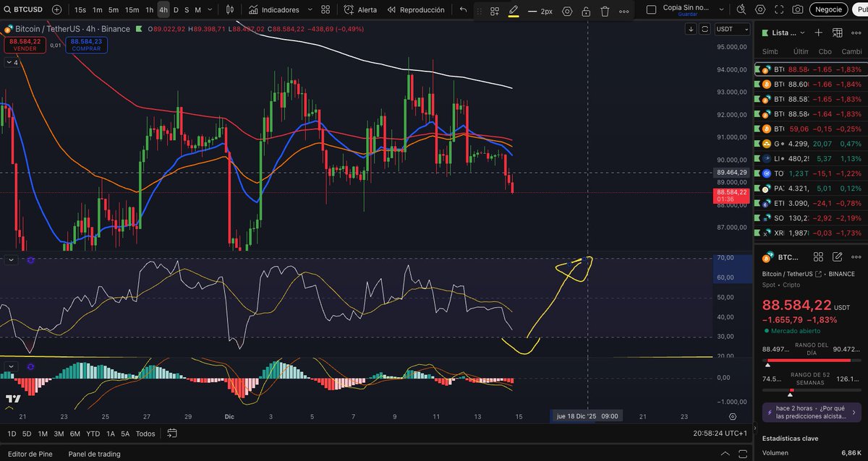Open the BTCUSD symbol search
This screenshot has height=461, width=868.
tap(25, 10)
